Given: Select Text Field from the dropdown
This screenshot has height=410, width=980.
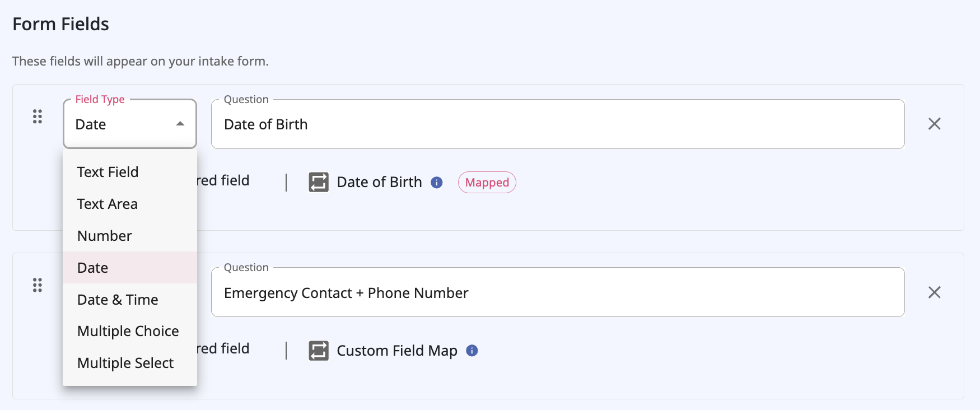Looking at the screenshot, I should (108, 172).
